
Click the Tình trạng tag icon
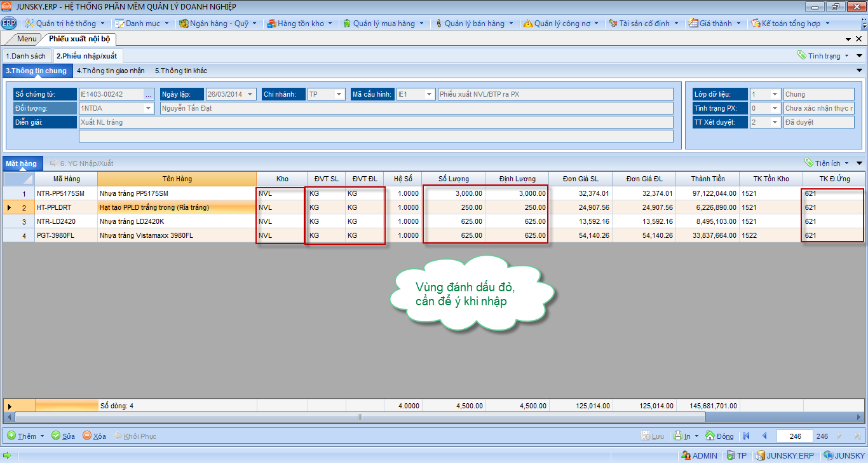(802, 55)
